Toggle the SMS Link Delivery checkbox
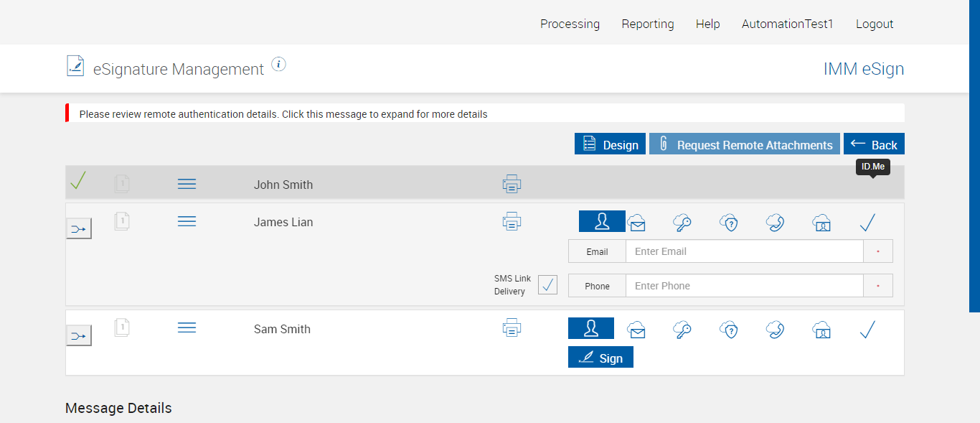Screen dimensions: 980x423 tap(547, 285)
